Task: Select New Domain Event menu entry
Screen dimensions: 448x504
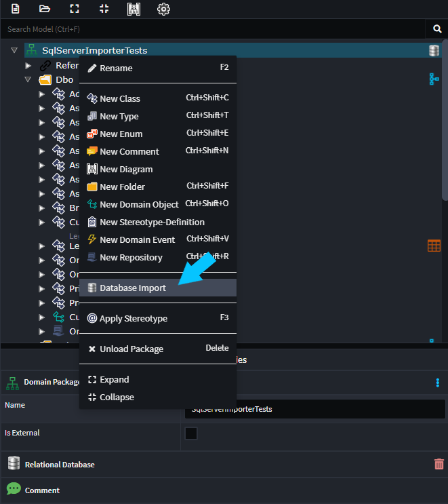Action: (158, 239)
